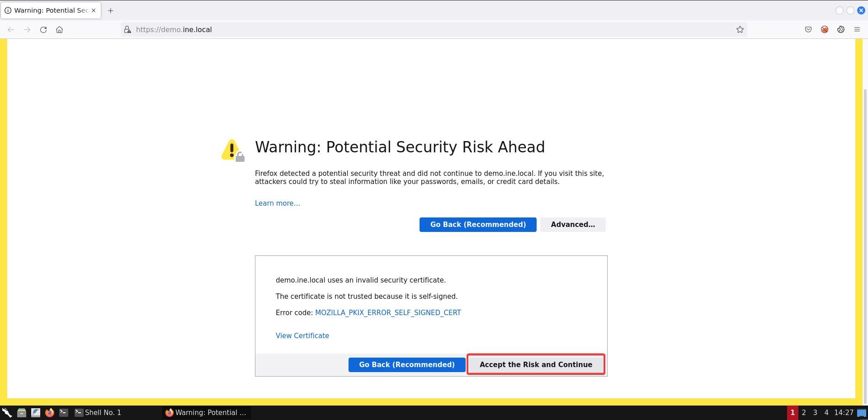The height and width of the screenshot is (420, 868).
Task: Save this page to Pocket
Action: point(808,29)
